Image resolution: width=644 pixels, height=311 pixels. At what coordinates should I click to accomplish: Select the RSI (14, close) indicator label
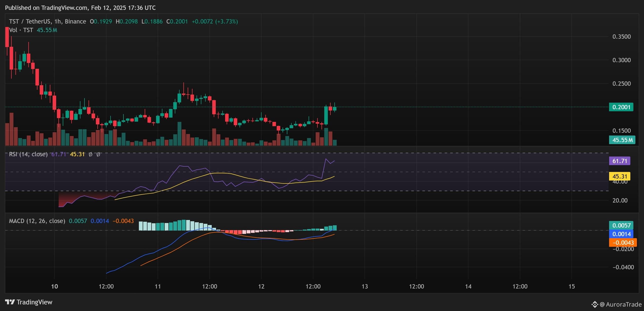coord(28,154)
